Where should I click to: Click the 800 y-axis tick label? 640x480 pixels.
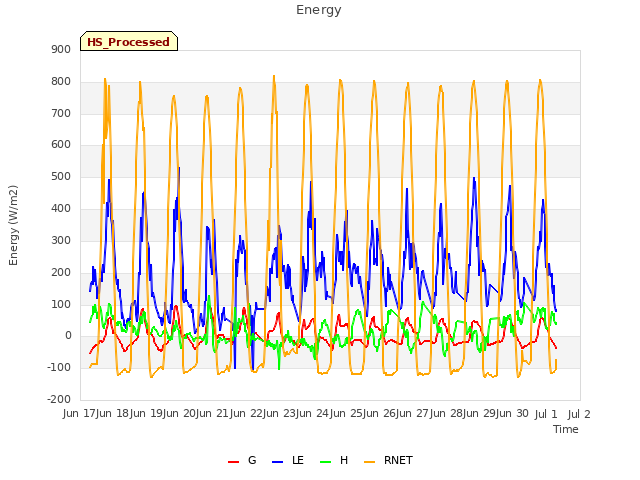tap(61, 82)
